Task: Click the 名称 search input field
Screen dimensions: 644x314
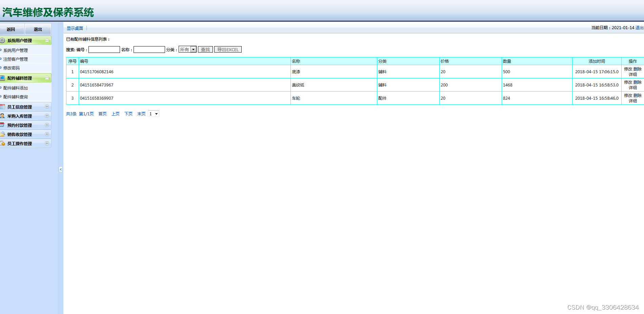Action: [x=149, y=50]
